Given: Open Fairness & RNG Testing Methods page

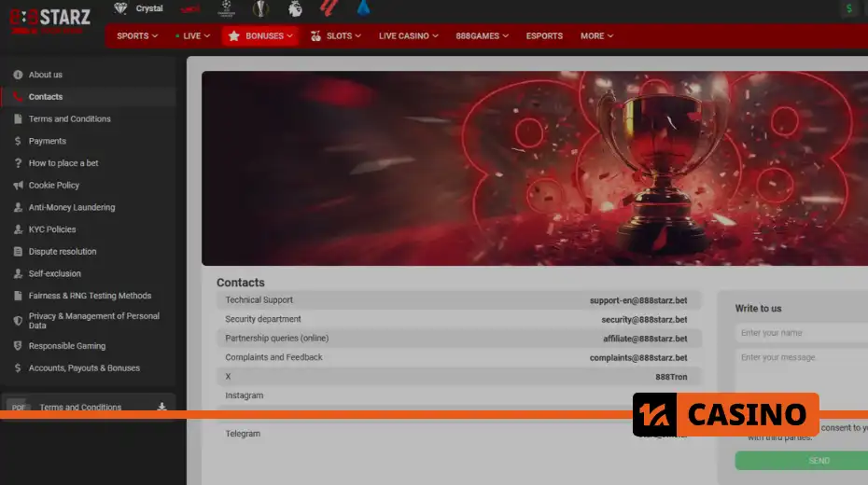Looking at the screenshot, I should [x=90, y=296].
